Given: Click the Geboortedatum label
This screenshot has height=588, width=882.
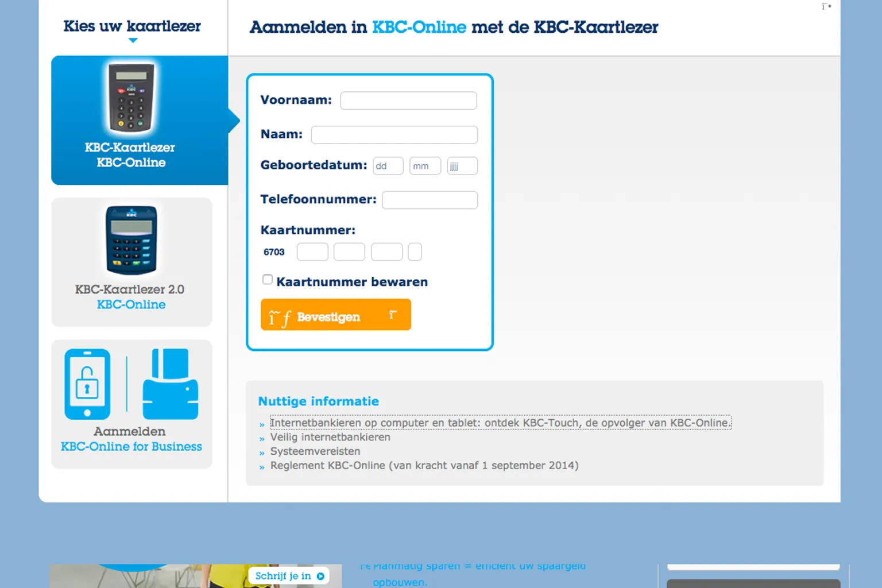Looking at the screenshot, I should (314, 165).
